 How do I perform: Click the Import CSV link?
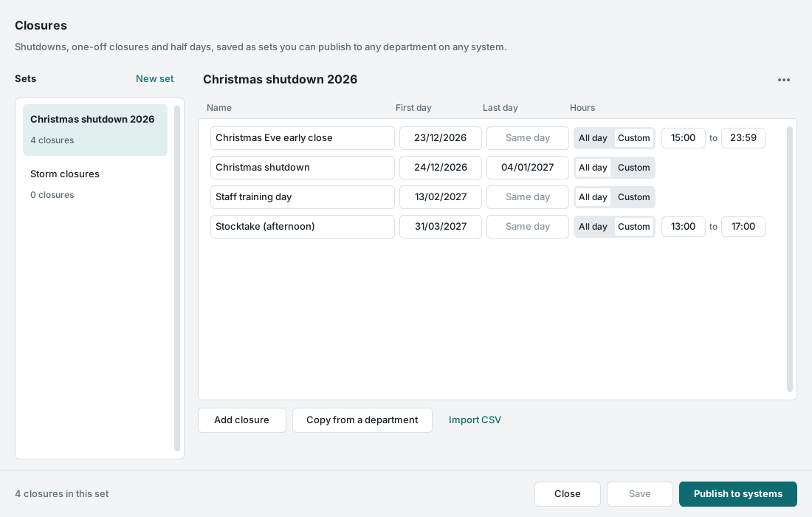point(475,420)
